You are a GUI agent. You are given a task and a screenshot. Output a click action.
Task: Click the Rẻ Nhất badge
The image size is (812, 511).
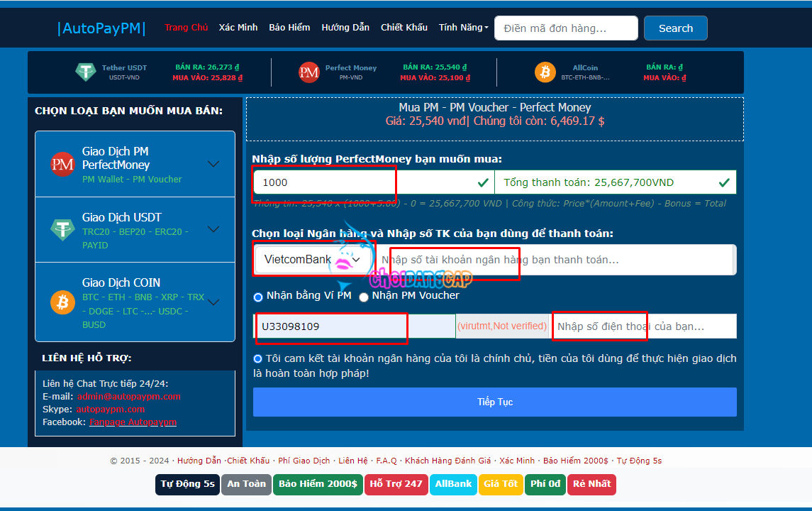tap(592, 485)
